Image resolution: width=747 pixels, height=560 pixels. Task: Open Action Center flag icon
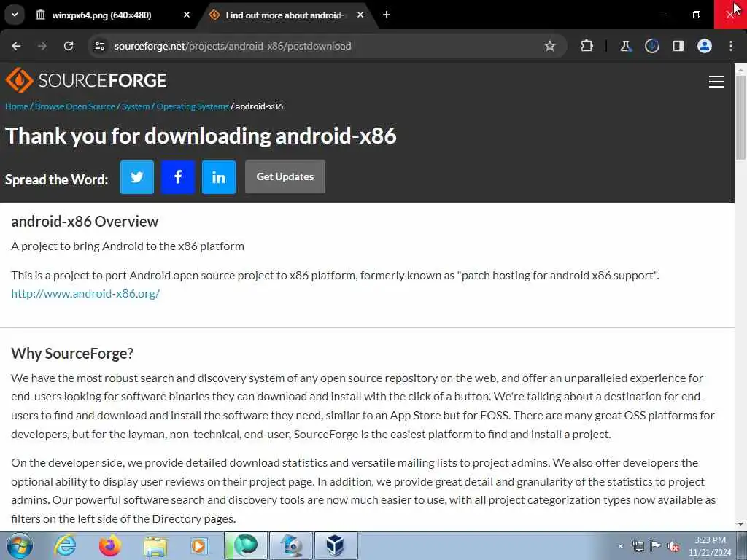pyautogui.click(x=656, y=546)
